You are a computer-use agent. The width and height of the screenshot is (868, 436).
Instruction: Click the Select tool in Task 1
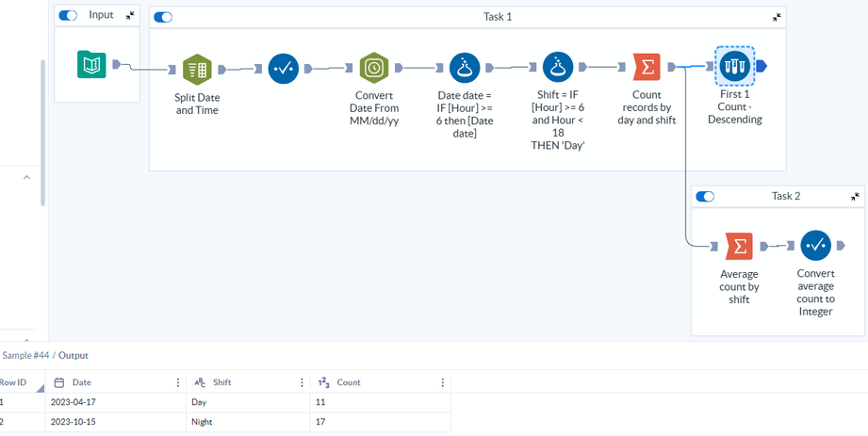coord(284,69)
